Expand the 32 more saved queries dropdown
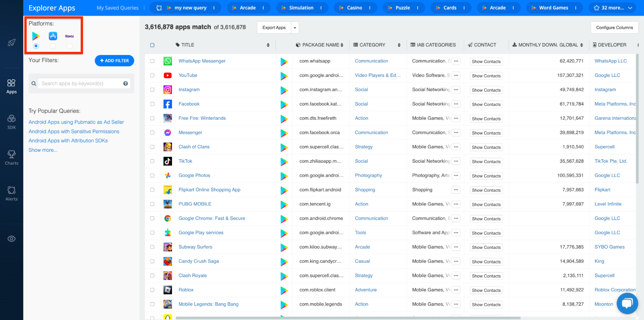Viewport: 644px width, 320px height. click(x=612, y=8)
